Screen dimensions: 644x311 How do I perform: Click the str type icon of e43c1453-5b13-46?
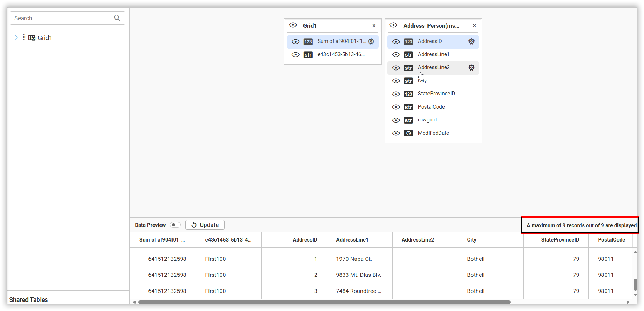pos(308,54)
